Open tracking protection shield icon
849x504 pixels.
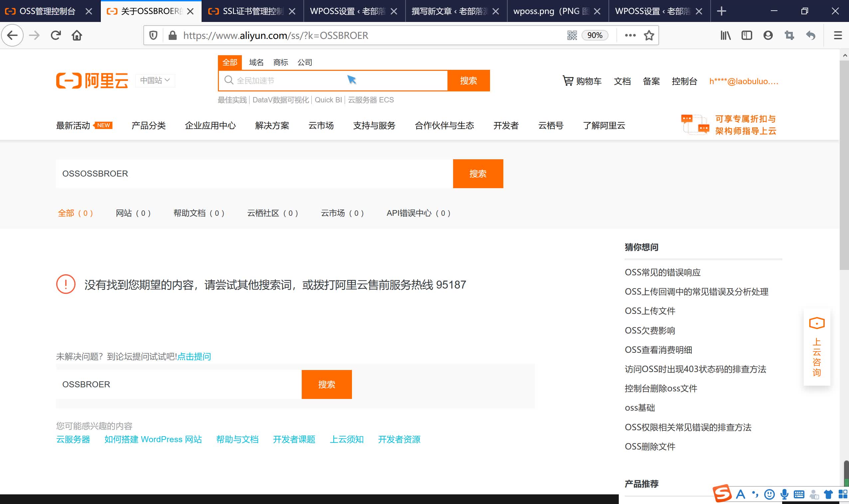(153, 35)
